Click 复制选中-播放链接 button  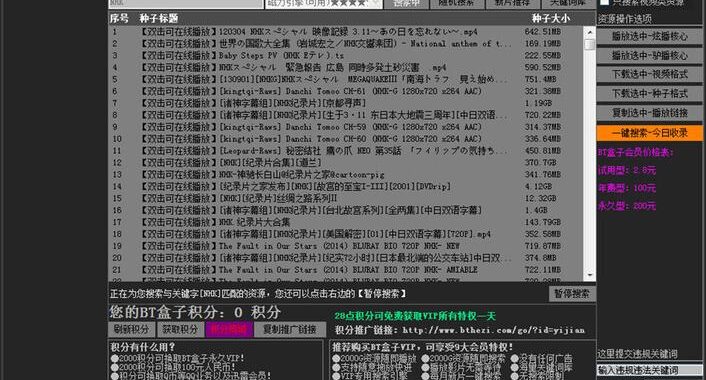click(x=649, y=113)
